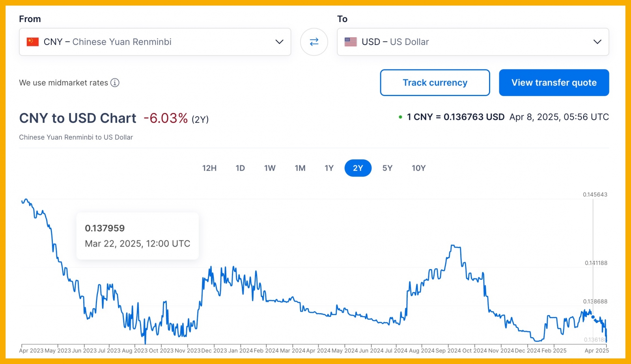Click the swap currencies arrows icon

314,42
